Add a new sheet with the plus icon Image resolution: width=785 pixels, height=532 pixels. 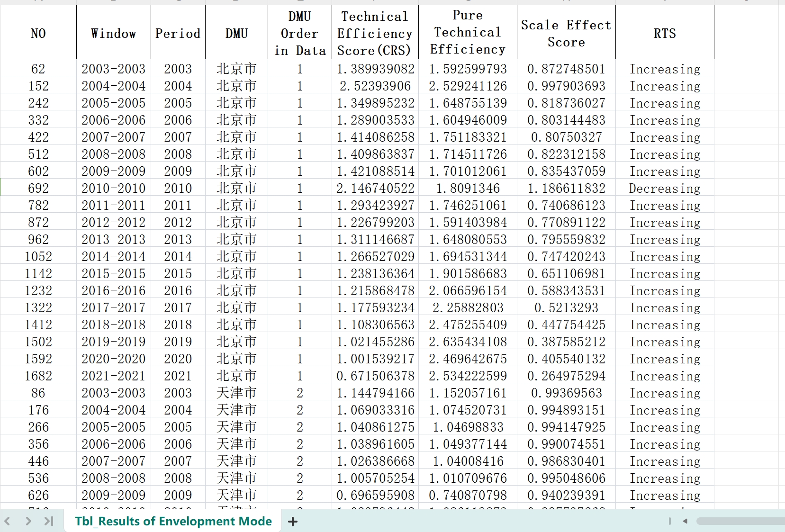293,522
